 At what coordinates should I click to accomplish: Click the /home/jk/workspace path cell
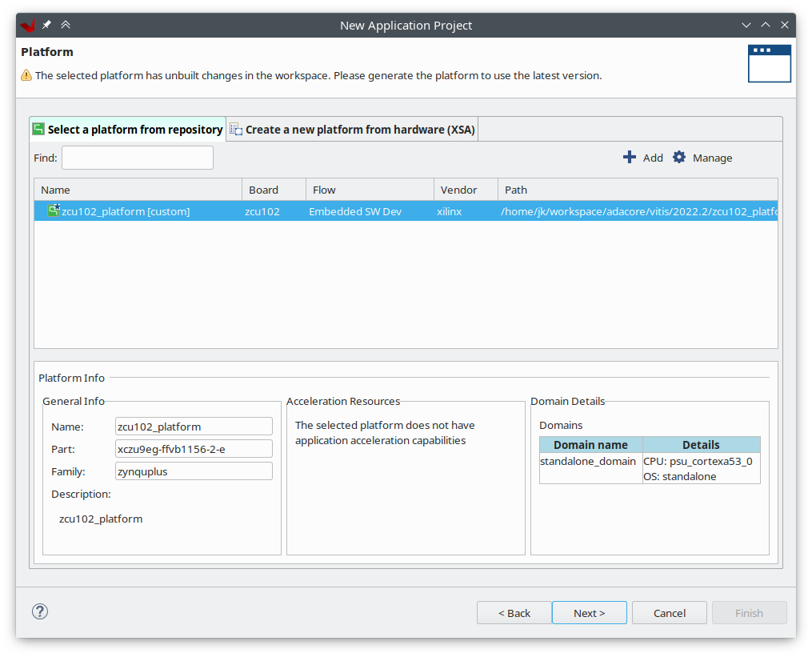pyautogui.click(x=638, y=211)
